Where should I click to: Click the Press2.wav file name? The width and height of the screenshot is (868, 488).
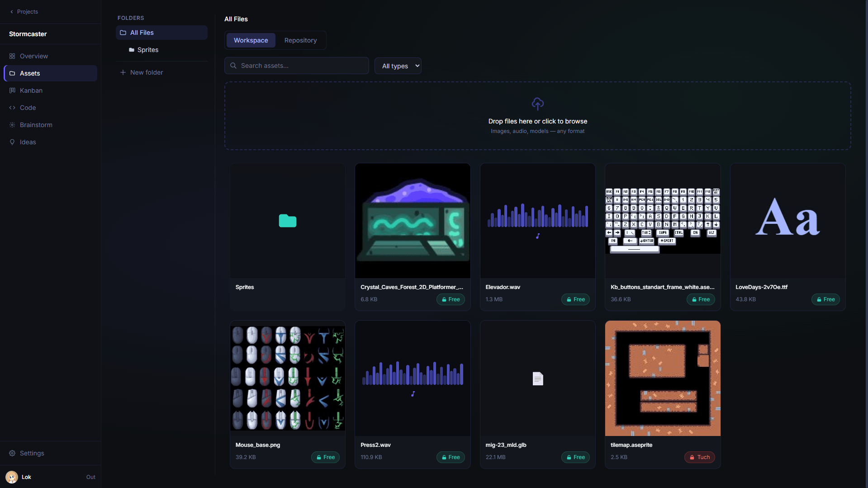[375, 445]
